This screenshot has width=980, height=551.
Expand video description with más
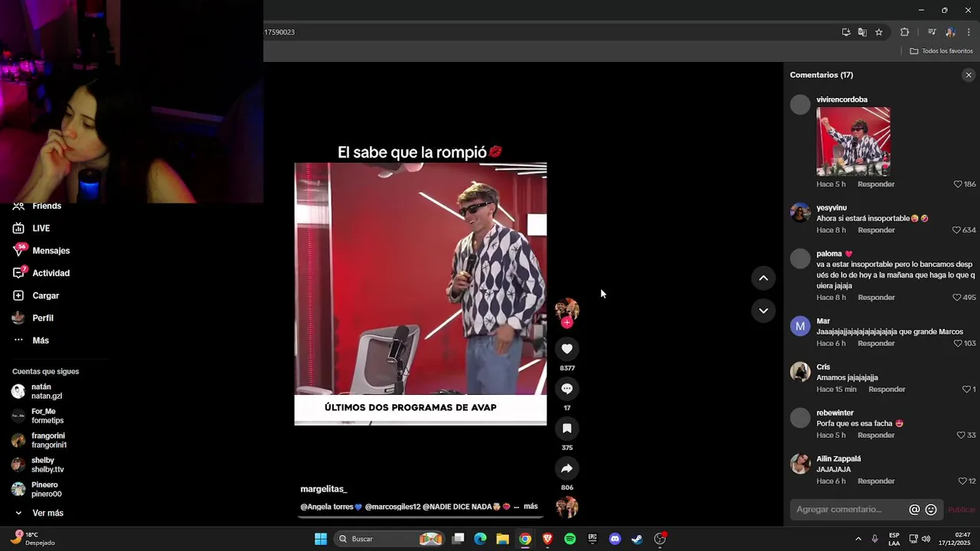(531, 507)
